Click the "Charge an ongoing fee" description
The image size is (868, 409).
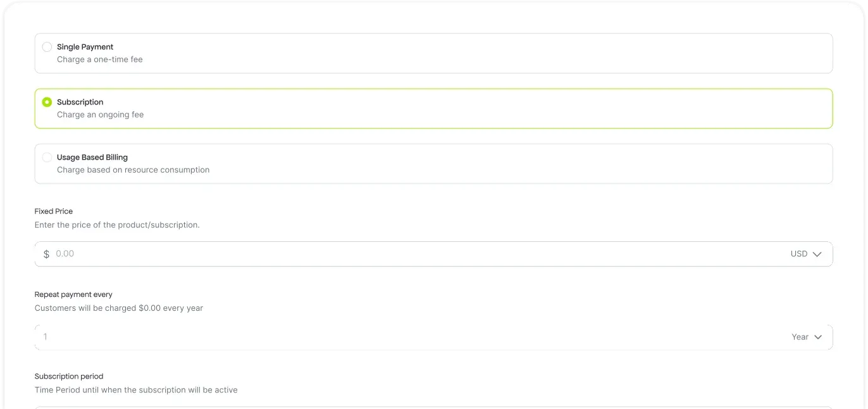pyautogui.click(x=101, y=115)
